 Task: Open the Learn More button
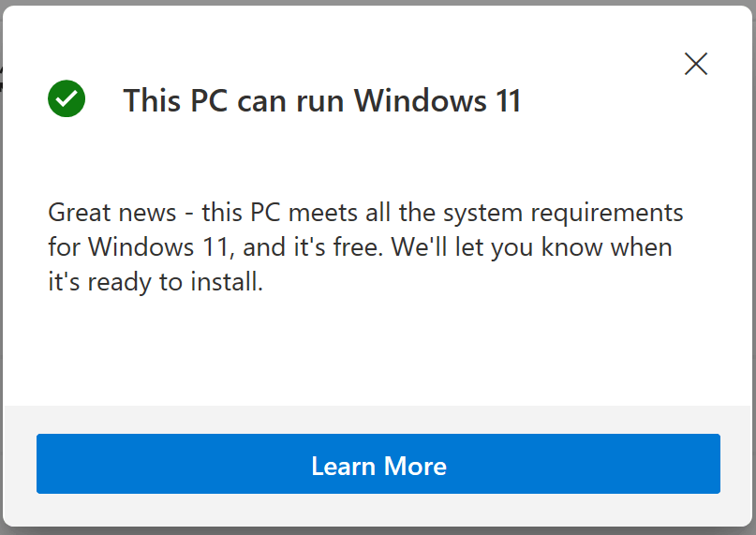point(378,464)
